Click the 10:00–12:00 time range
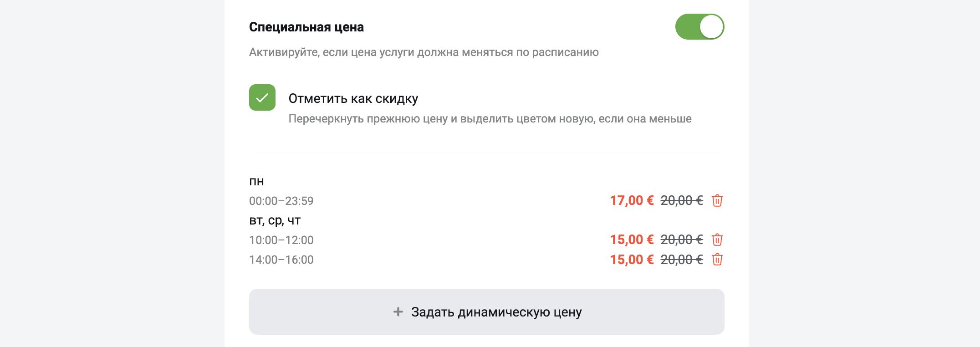Image resolution: width=980 pixels, height=347 pixels. pyautogui.click(x=281, y=240)
